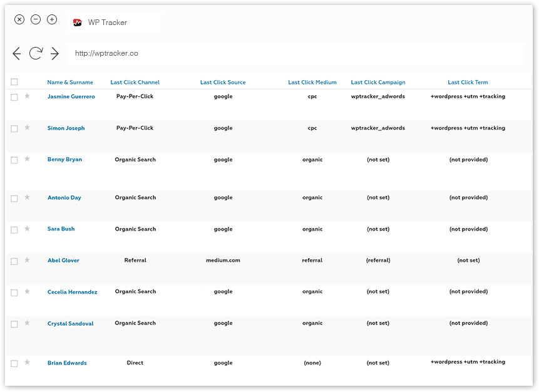Check the Abel Glover row checkbox
This screenshot has height=392, width=539.
14,261
